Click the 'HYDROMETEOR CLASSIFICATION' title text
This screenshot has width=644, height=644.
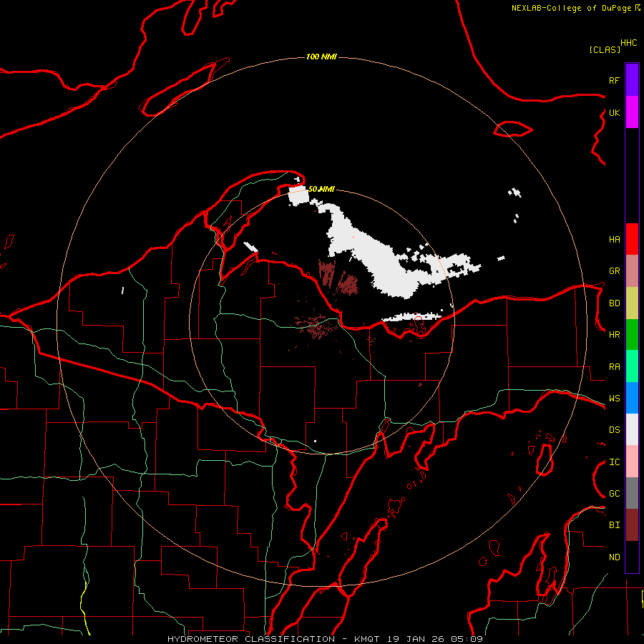[251, 639]
